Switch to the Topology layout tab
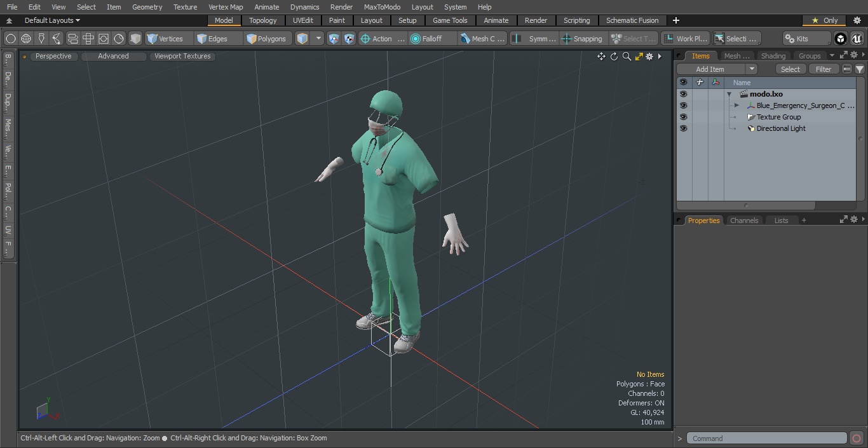868x448 pixels. tap(263, 20)
